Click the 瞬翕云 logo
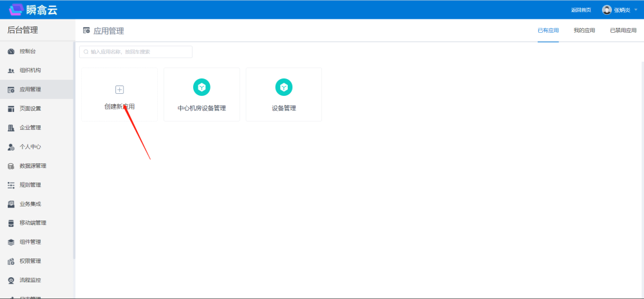Screen dimensions: 644x299 [x=32, y=10]
